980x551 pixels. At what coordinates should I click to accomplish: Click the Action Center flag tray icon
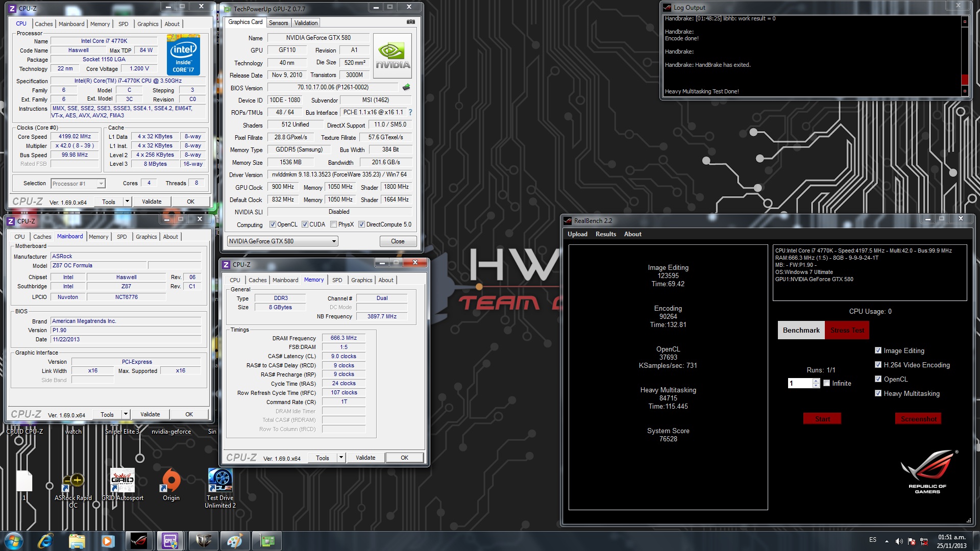[x=911, y=541]
